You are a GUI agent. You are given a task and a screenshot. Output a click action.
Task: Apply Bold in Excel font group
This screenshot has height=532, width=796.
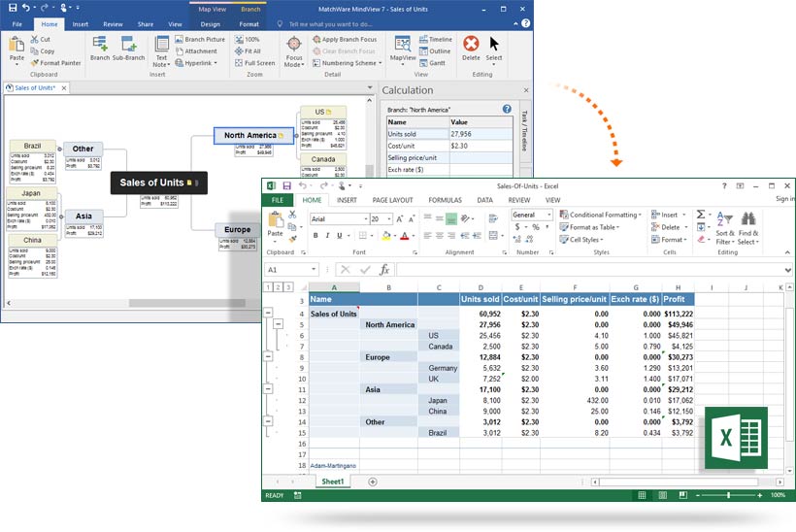[x=315, y=236]
